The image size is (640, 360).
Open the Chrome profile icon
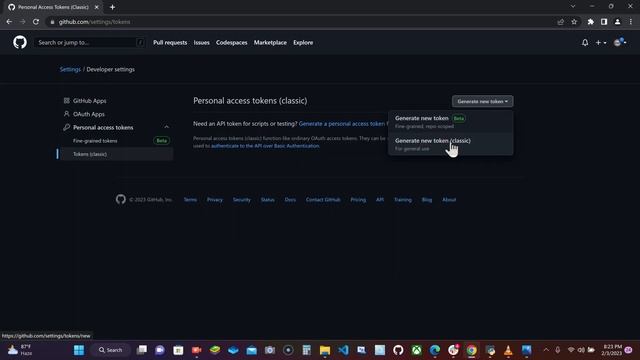[x=618, y=22]
